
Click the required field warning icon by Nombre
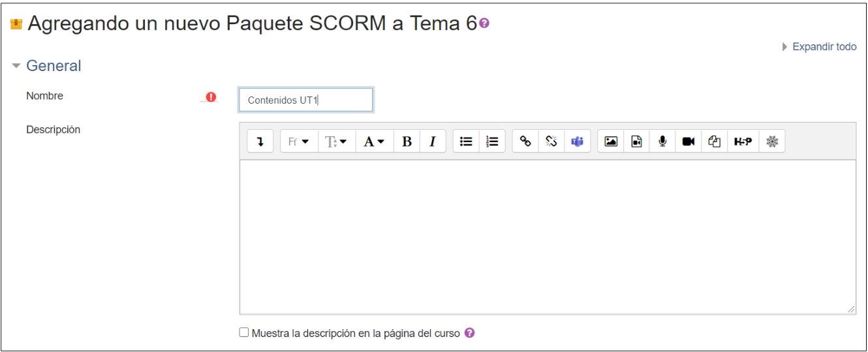point(211,97)
